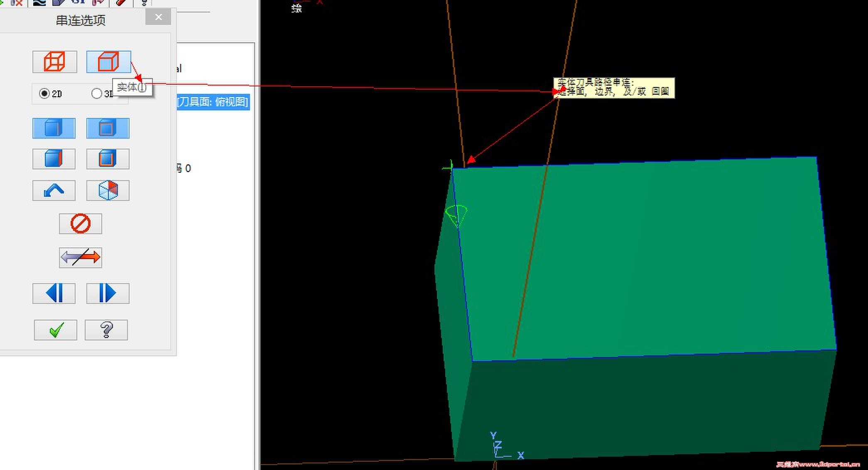The height and width of the screenshot is (470, 868).
Task: Enable solid face selection button
Action: 54,159
